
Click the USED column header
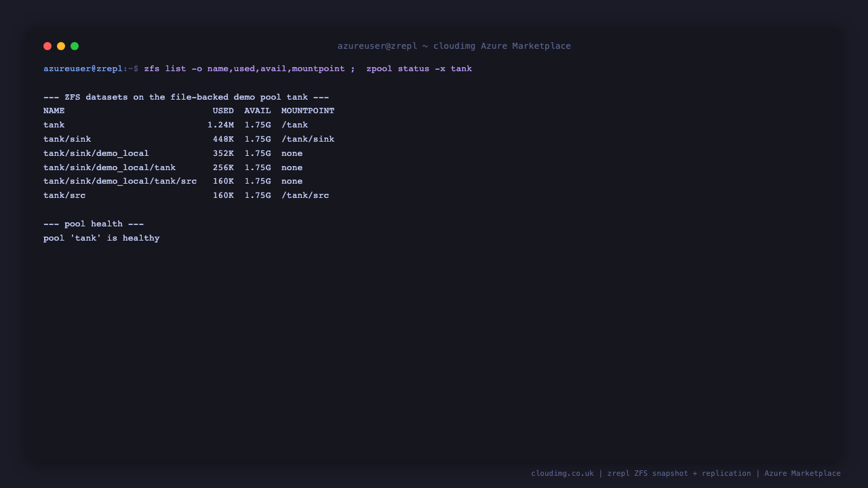pos(223,111)
